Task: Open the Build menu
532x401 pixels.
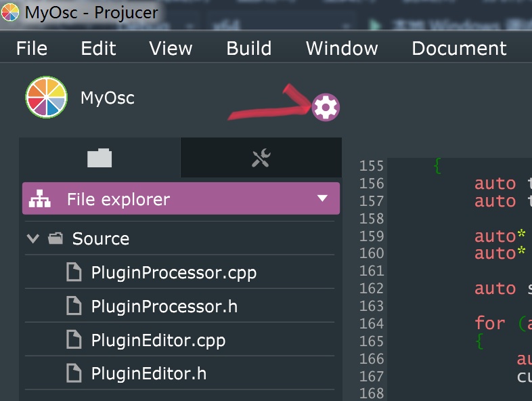Action: point(249,49)
